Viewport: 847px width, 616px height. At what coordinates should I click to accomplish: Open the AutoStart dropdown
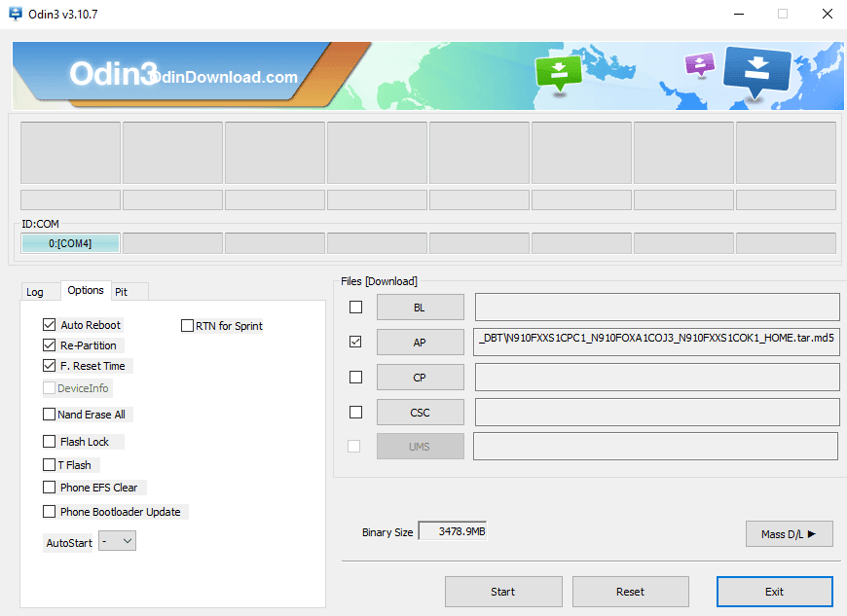(117, 541)
